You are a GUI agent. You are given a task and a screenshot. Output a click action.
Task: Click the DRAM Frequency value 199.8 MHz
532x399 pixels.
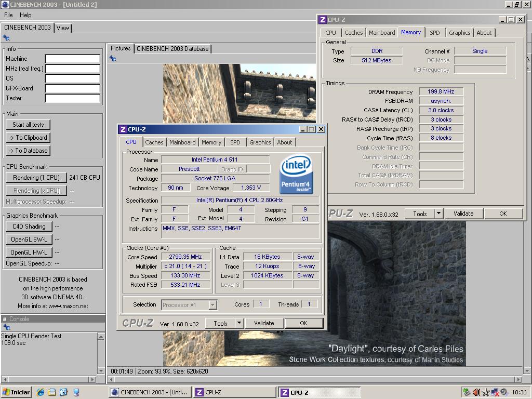(x=441, y=91)
